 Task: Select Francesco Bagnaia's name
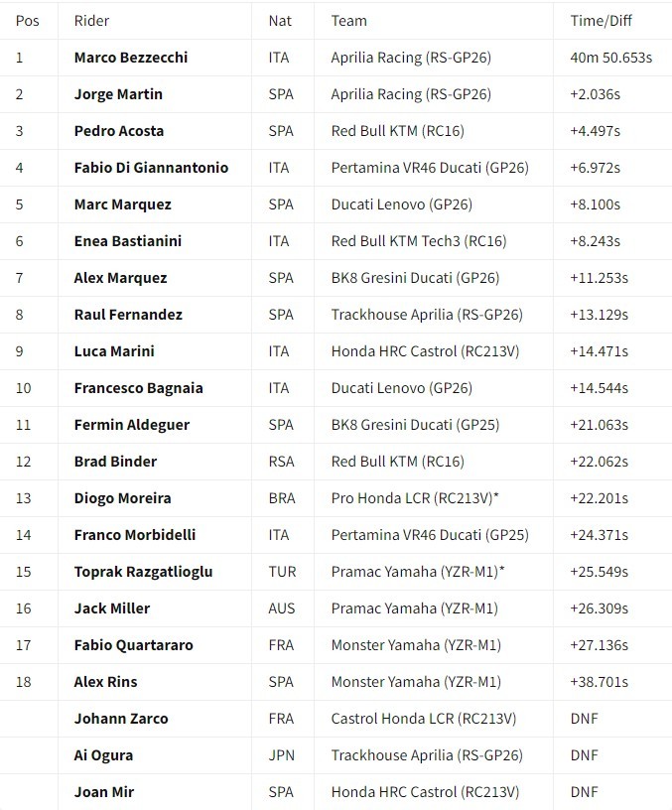tap(138, 388)
